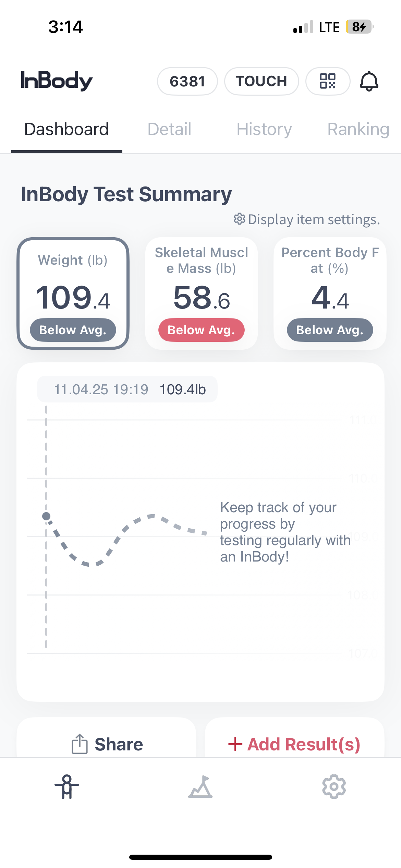Select the Weight (lb) summary card
The image size is (401, 868).
point(73,293)
